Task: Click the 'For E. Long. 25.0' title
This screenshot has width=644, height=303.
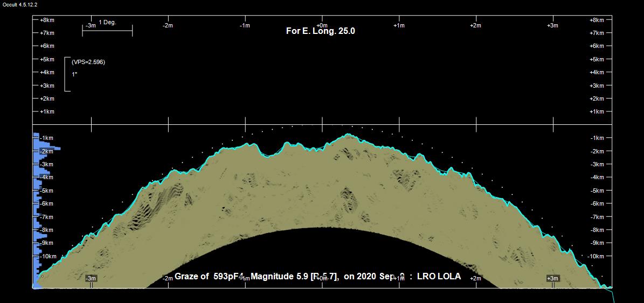Action: click(x=320, y=31)
